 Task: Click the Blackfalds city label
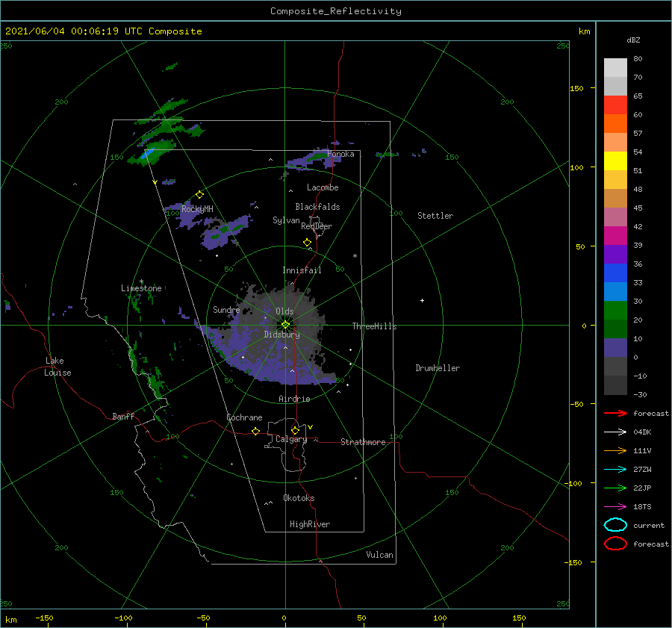coord(317,207)
